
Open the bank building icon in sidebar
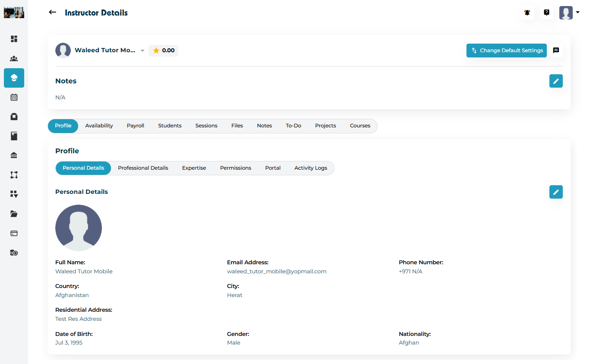tap(14, 155)
